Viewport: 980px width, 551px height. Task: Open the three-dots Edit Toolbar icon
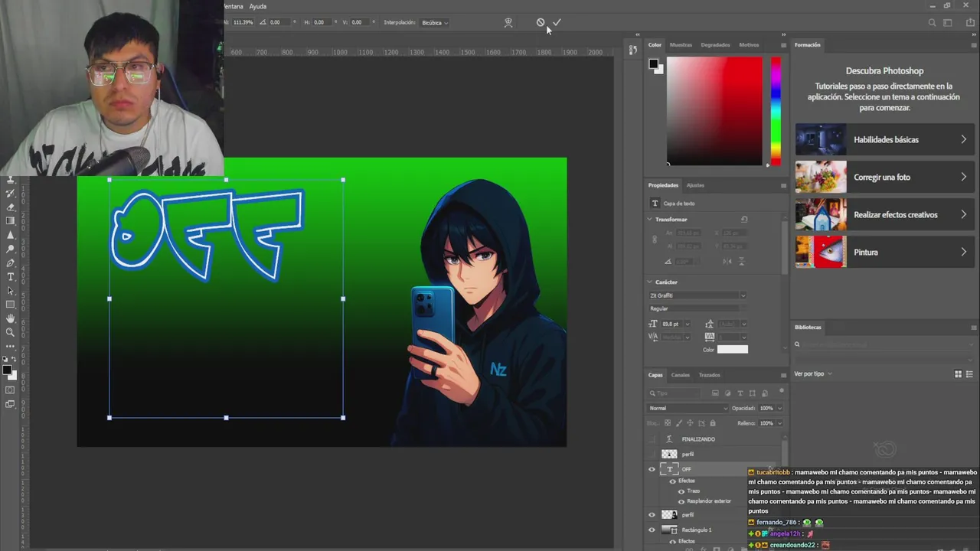tap(10, 347)
